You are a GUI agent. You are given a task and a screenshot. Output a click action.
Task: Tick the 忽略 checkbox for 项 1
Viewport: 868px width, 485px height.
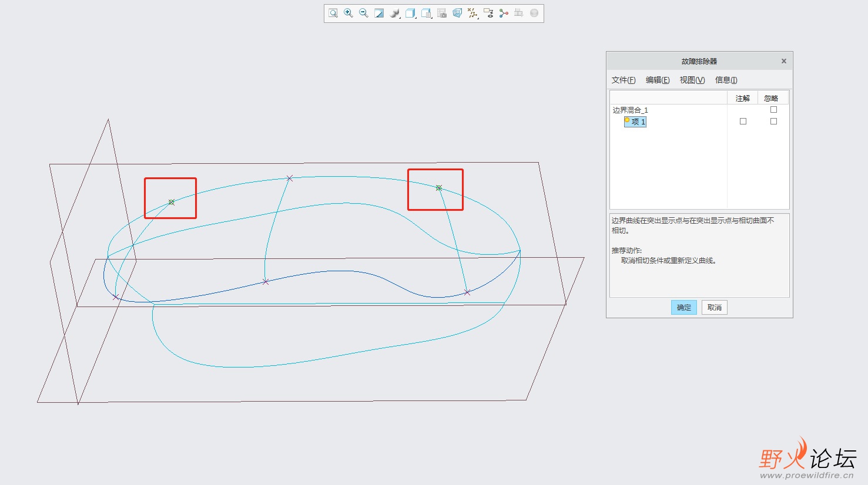click(x=773, y=122)
